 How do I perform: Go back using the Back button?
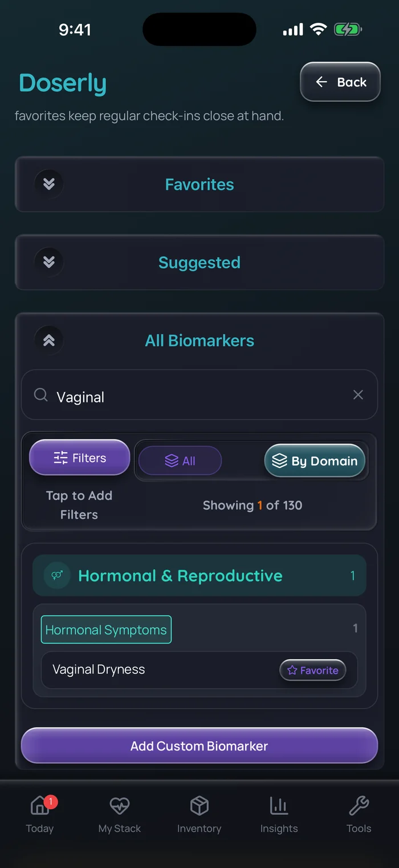pyautogui.click(x=340, y=82)
